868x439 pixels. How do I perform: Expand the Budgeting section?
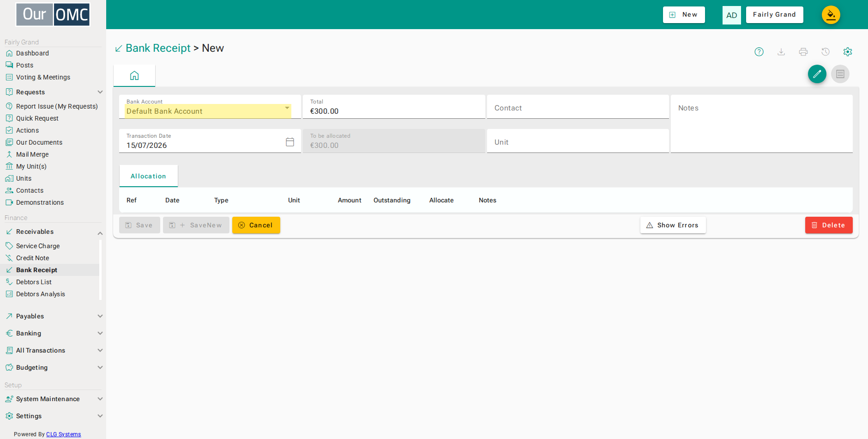[100, 367]
